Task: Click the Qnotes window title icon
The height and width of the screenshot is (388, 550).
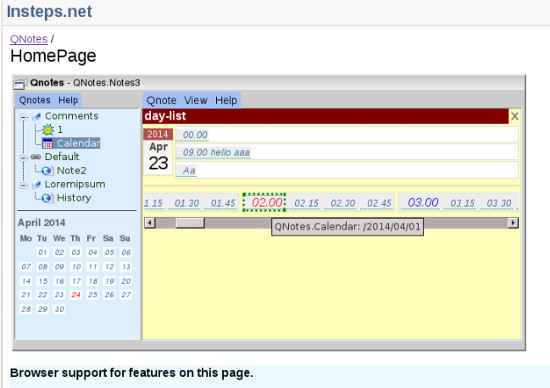Action: [x=20, y=83]
